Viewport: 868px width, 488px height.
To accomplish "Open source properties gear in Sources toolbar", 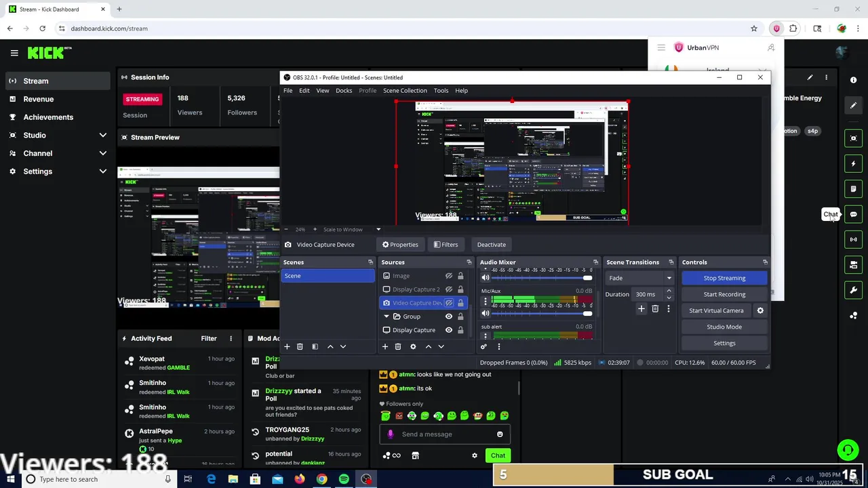I will [413, 346].
